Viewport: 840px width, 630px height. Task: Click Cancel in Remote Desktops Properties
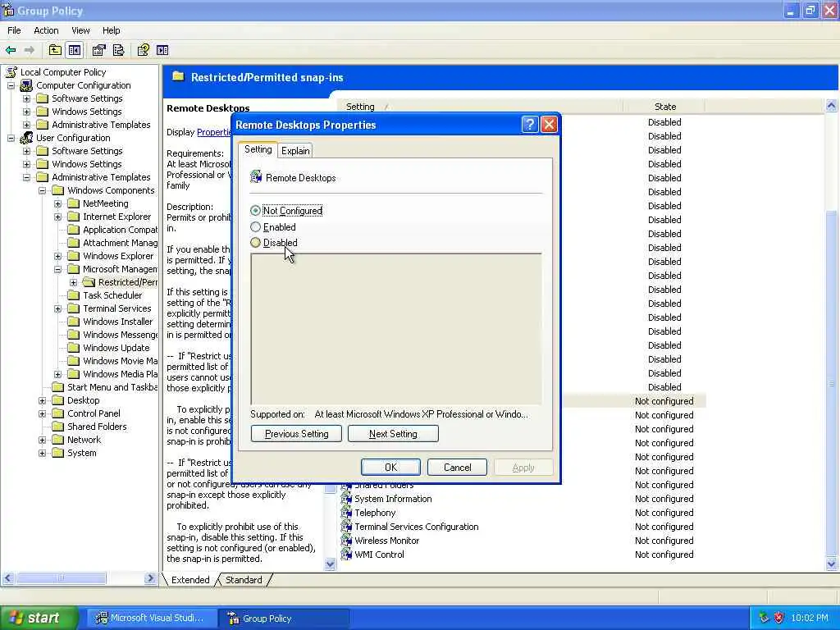click(x=457, y=467)
